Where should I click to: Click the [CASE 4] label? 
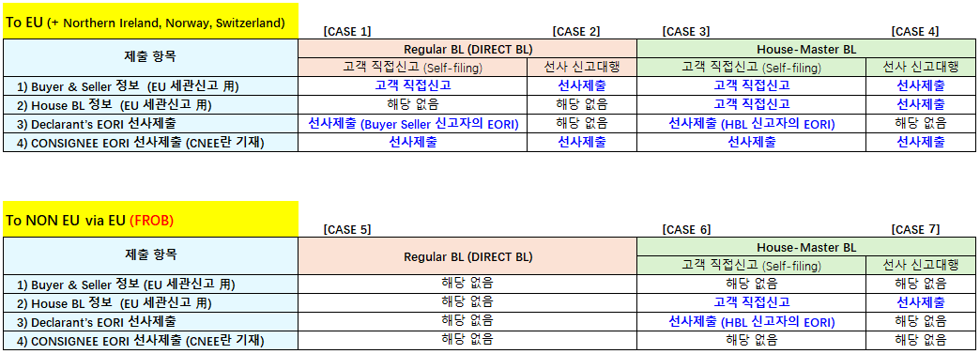coord(915,31)
